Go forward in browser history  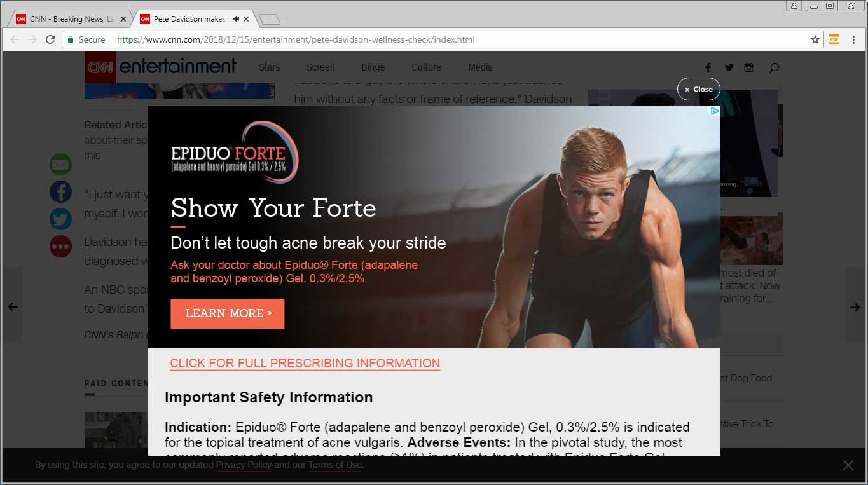point(32,39)
